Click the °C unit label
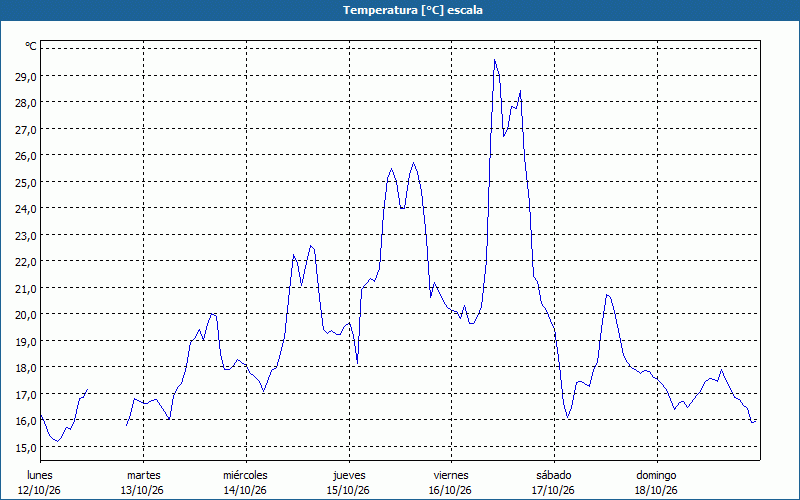This screenshot has width=800, height=500. pos(31,46)
